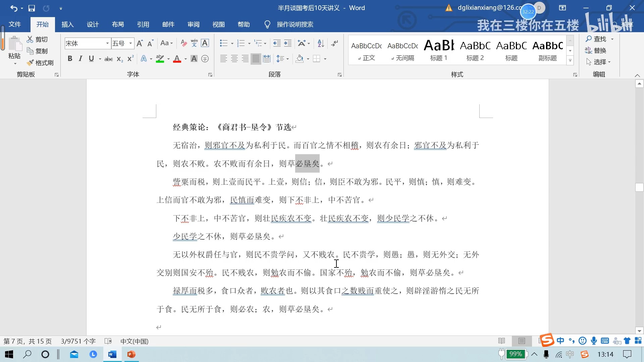The image size is (644, 362).
Task: Switch to 审阅 Review tab
Action: tap(193, 24)
